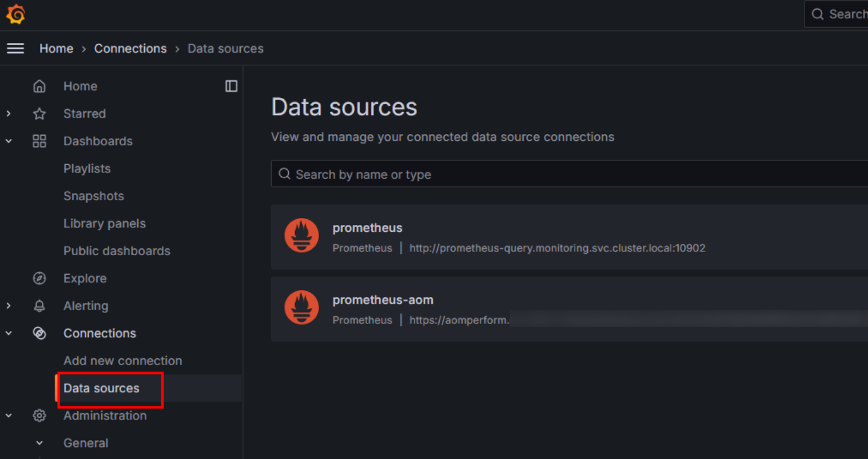Focus the top Search box
The image size is (868, 459).
[x=836, y=14]
